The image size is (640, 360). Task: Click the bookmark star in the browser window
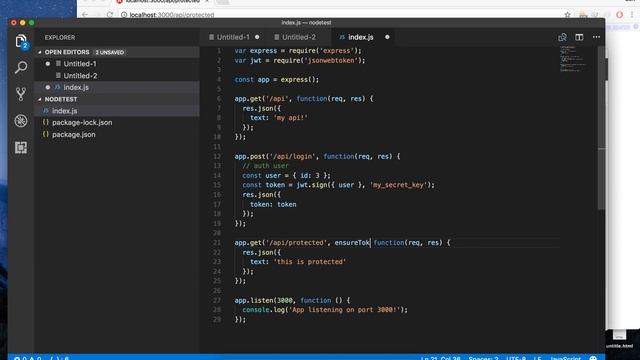coord(567,15)
